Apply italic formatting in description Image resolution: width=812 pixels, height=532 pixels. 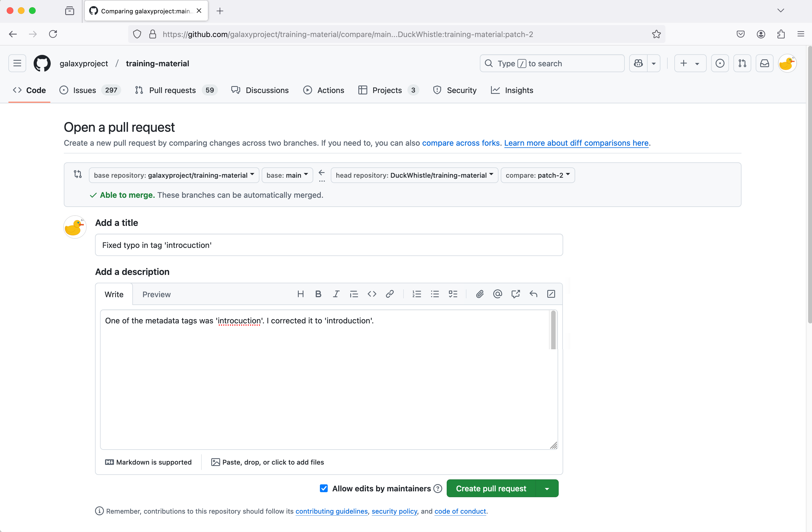click(x=336, y=294)
